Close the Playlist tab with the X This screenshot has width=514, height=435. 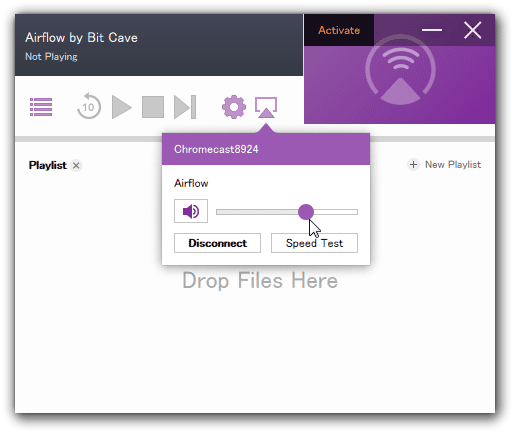(76, 165)
